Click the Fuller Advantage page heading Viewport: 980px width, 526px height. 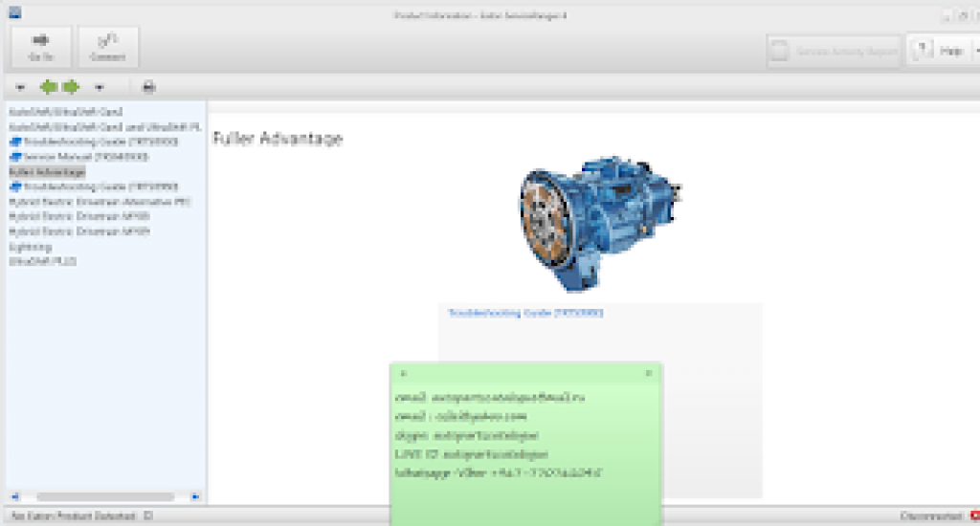[278, 138]
